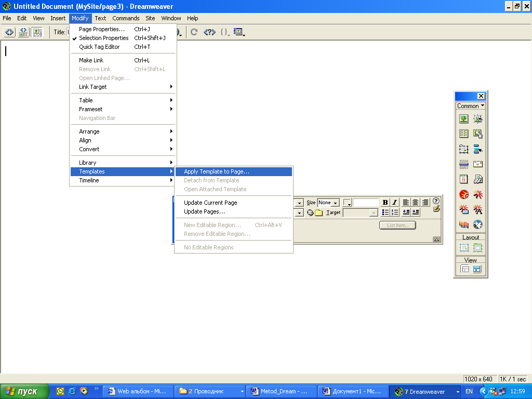Open the Site menu

[150, 18]
